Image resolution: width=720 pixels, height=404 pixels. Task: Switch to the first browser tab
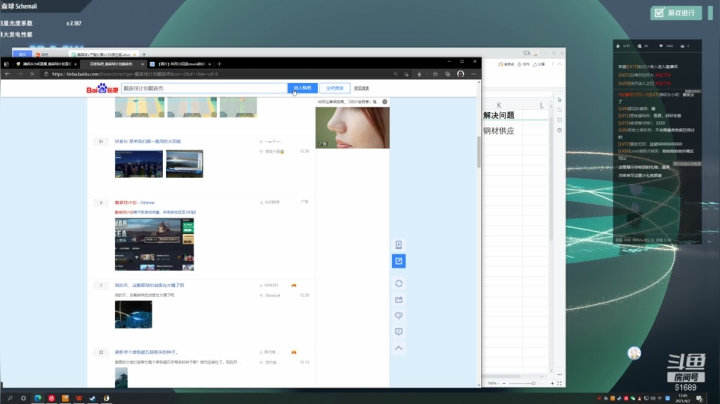(45, 64)
